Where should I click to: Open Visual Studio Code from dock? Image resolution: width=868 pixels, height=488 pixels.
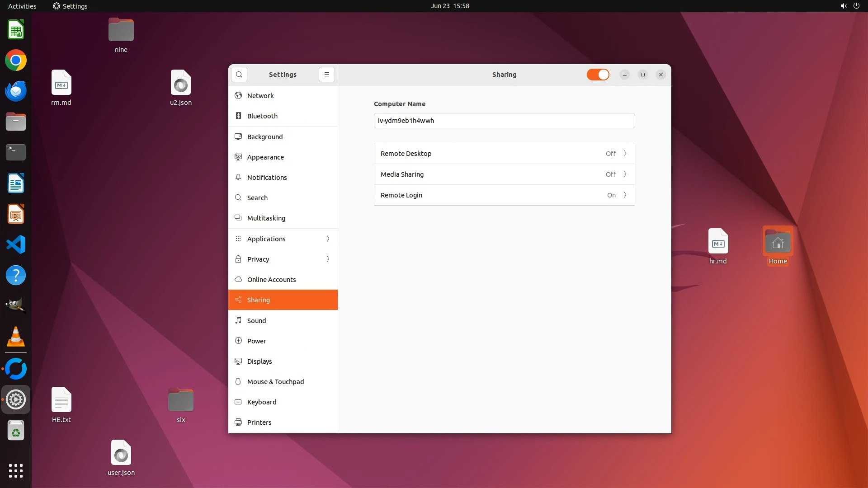[16, 244]
